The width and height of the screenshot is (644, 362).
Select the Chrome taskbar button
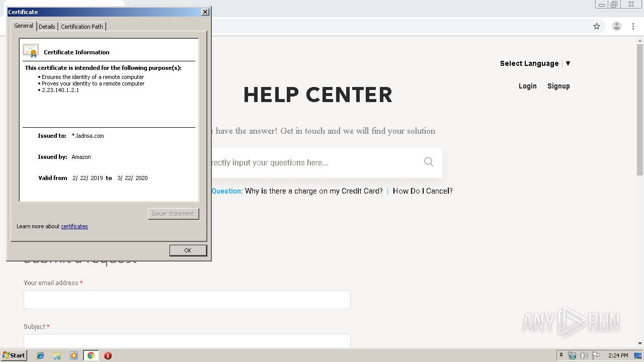(x=91, y=355)
